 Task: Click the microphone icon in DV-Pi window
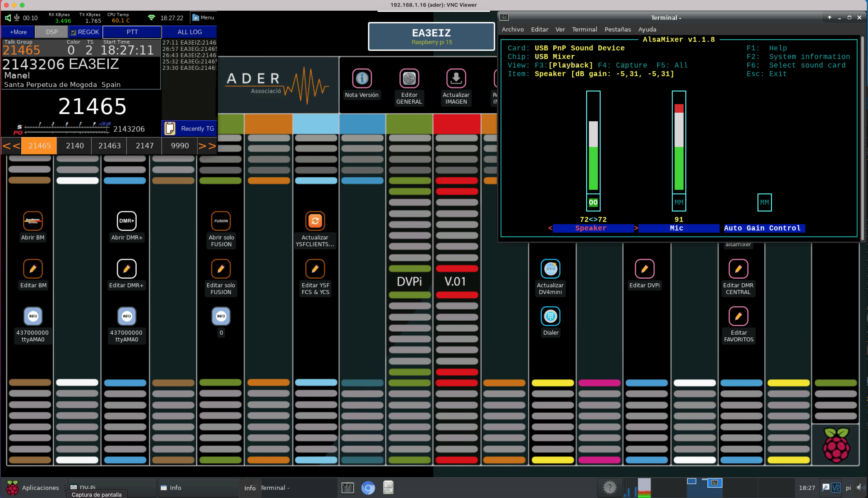[x=16, y=18]
